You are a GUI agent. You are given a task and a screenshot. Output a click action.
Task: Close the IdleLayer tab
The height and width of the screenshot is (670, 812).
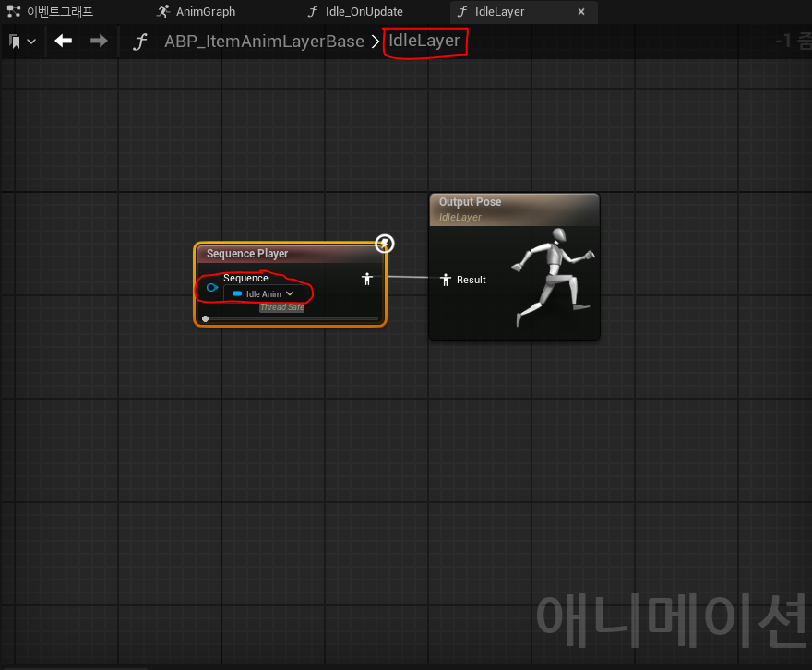581,11
